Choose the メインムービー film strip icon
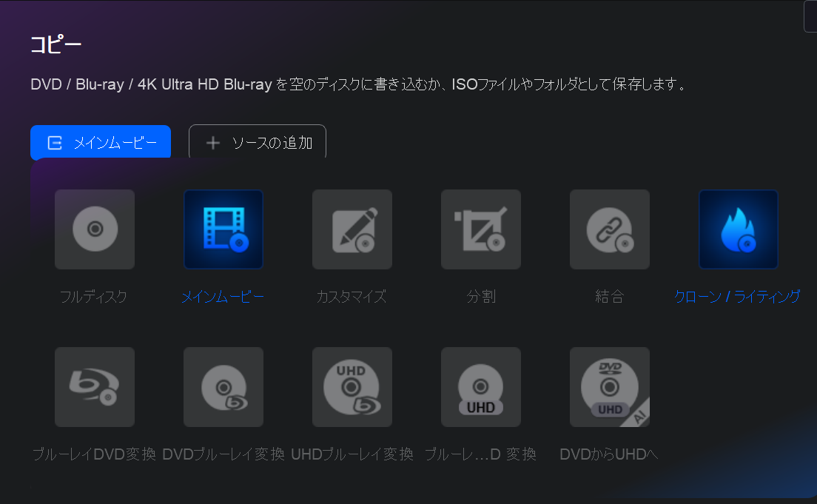Viewport: 817px width, 504px height. click(x=223, y=229)
